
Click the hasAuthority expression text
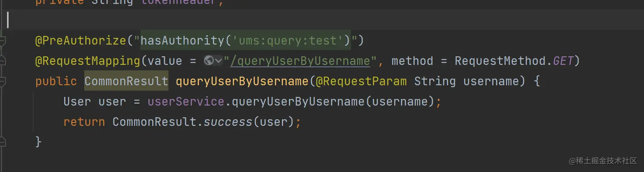[x=182, y=41]
